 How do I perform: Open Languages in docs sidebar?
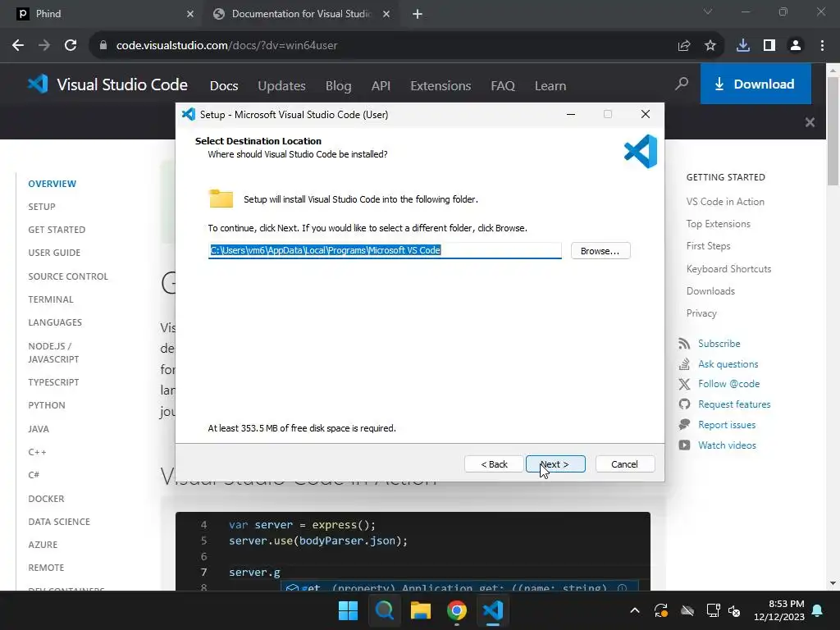55,322
